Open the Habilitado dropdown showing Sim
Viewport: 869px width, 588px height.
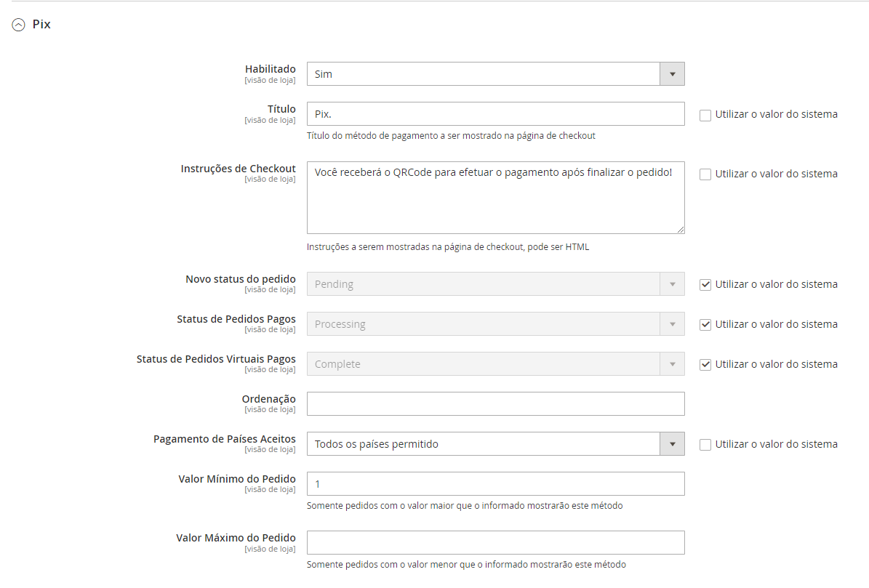pos(495,73)
